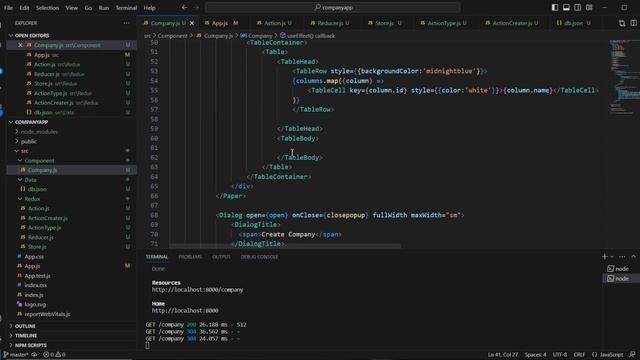
Task: Open App.css file in explorer
Action: 34,257
